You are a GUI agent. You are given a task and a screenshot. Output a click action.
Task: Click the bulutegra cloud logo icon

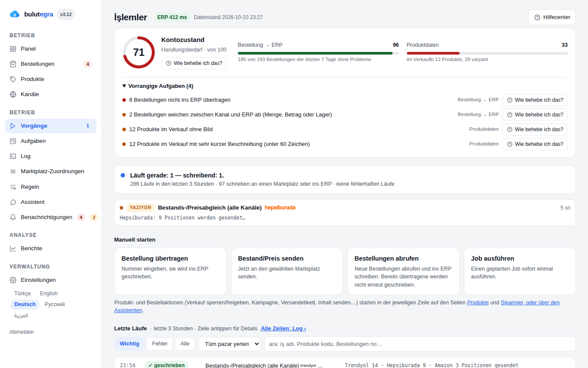point(15,14)
